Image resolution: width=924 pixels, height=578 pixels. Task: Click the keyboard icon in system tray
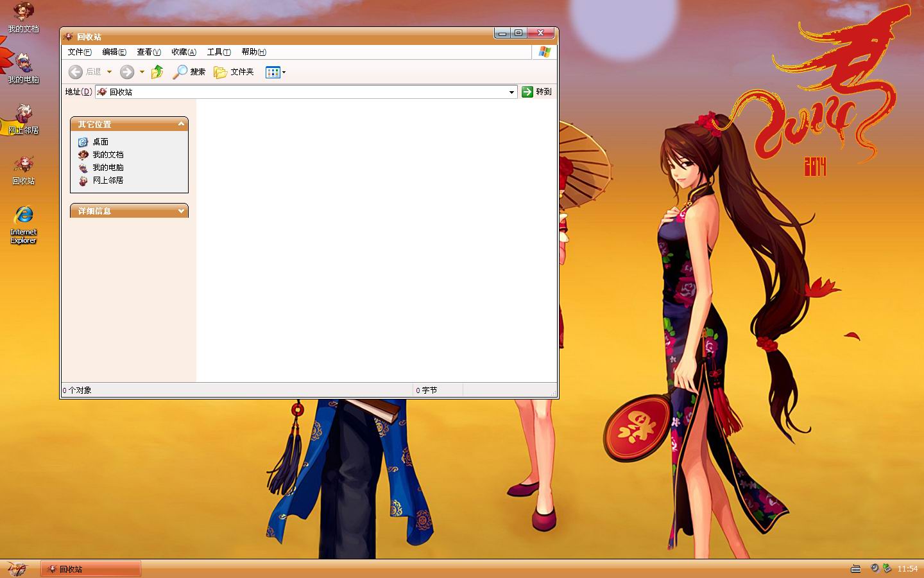855,568
